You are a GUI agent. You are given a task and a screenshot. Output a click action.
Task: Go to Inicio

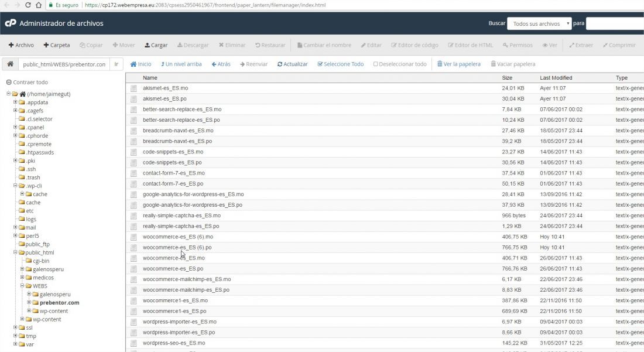point(141,64)
